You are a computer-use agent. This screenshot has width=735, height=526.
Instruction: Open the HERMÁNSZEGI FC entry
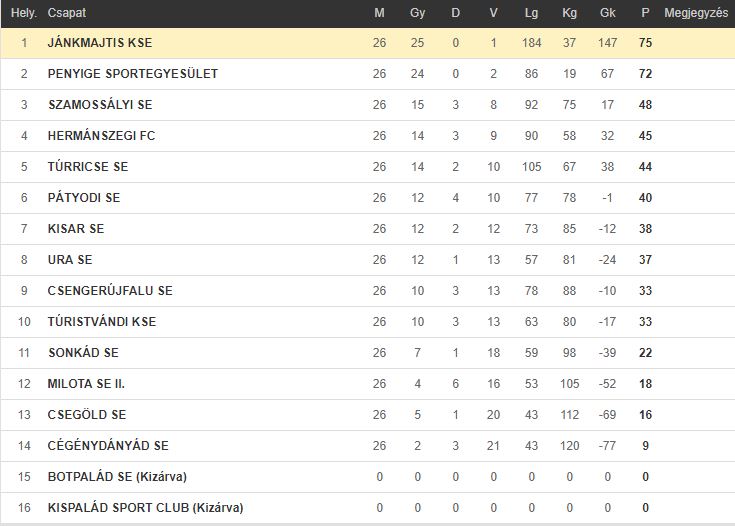coord(101,135)
